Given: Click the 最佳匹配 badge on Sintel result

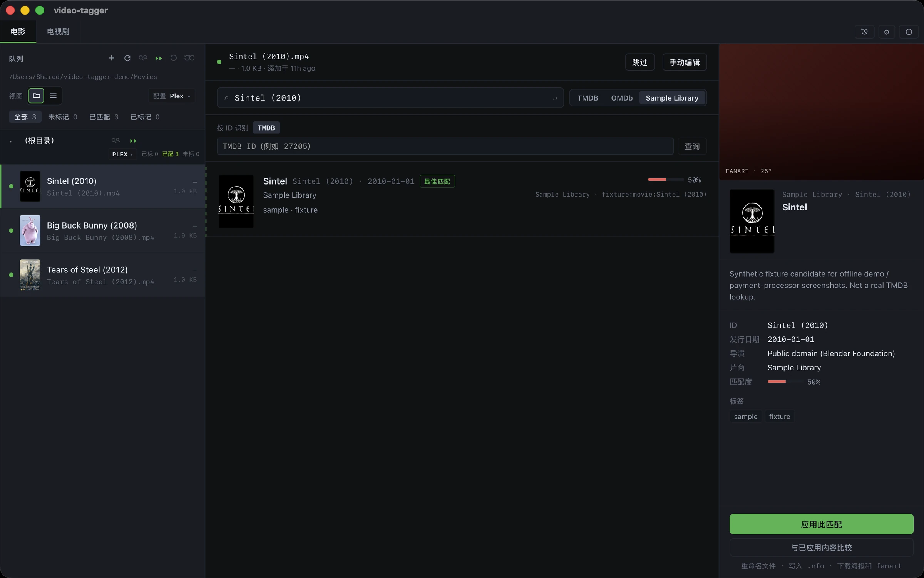Looking at the screenshot, I should pos(437,181).
